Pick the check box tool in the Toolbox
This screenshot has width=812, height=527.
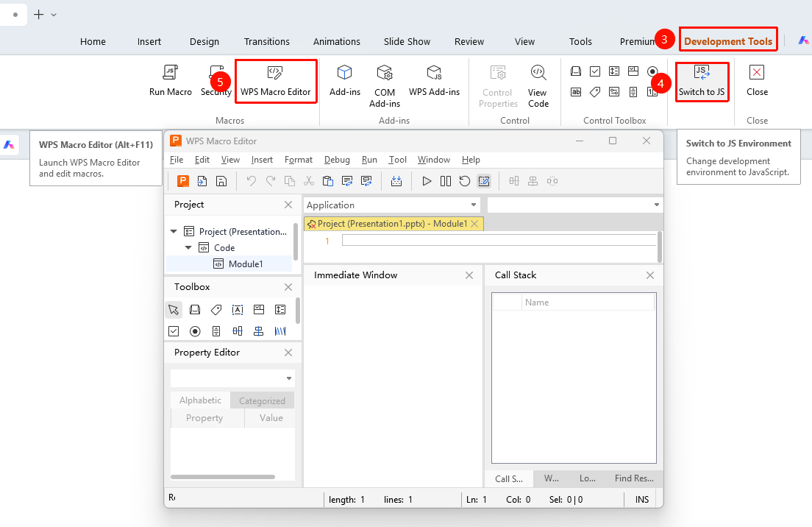point(174,331)
